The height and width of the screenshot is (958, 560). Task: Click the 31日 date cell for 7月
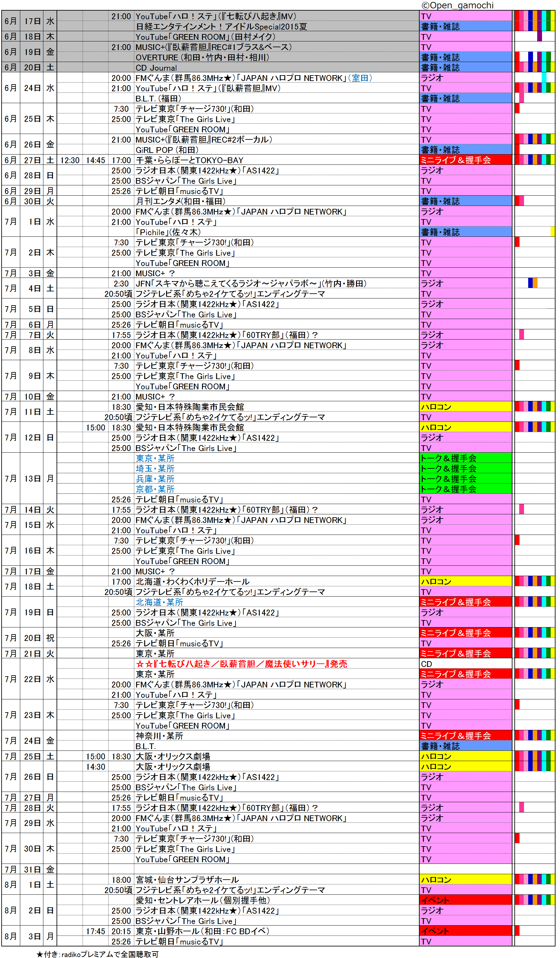click(32, 869)
